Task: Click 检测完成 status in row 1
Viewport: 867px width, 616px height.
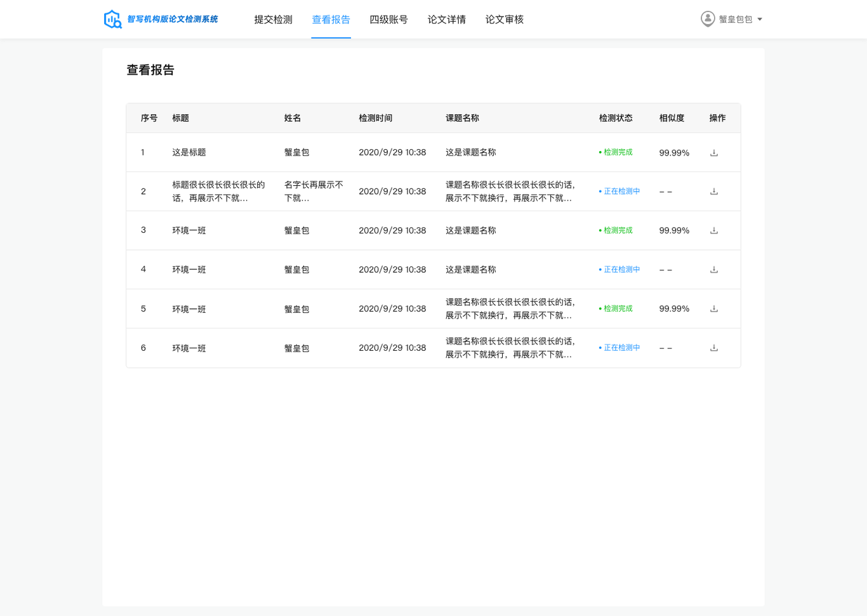Action: click(x=616, y=153)
